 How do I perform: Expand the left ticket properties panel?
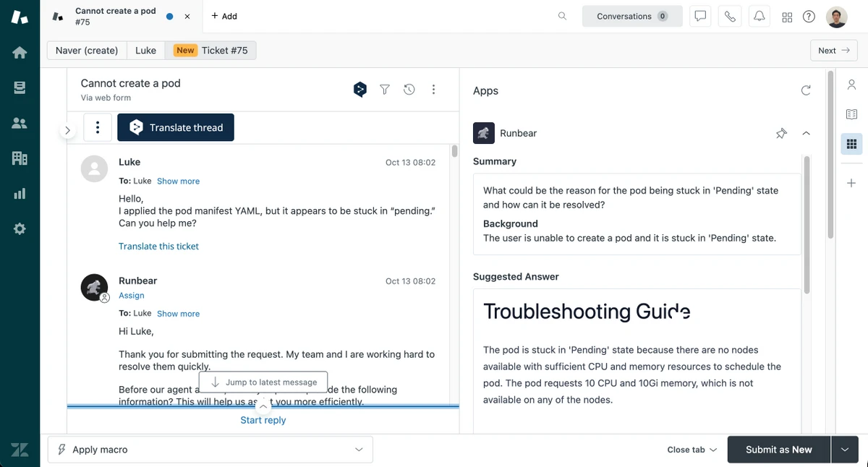click(67, 131)
